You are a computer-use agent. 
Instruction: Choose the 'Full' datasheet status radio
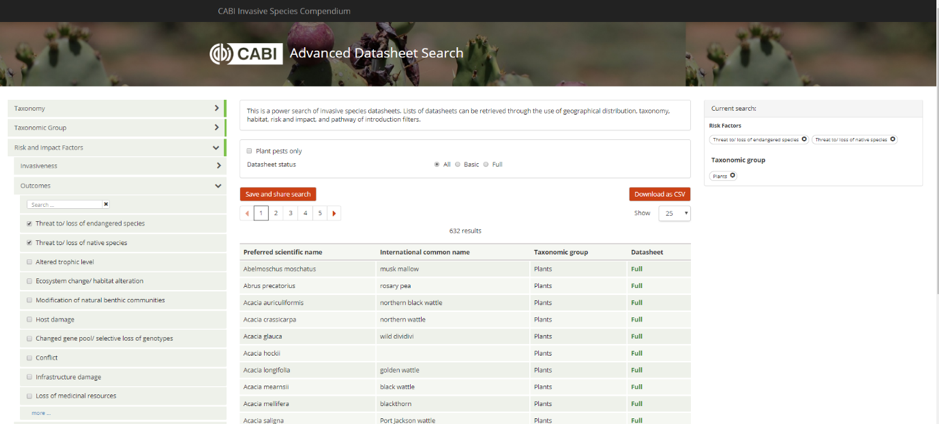[486, 164]
